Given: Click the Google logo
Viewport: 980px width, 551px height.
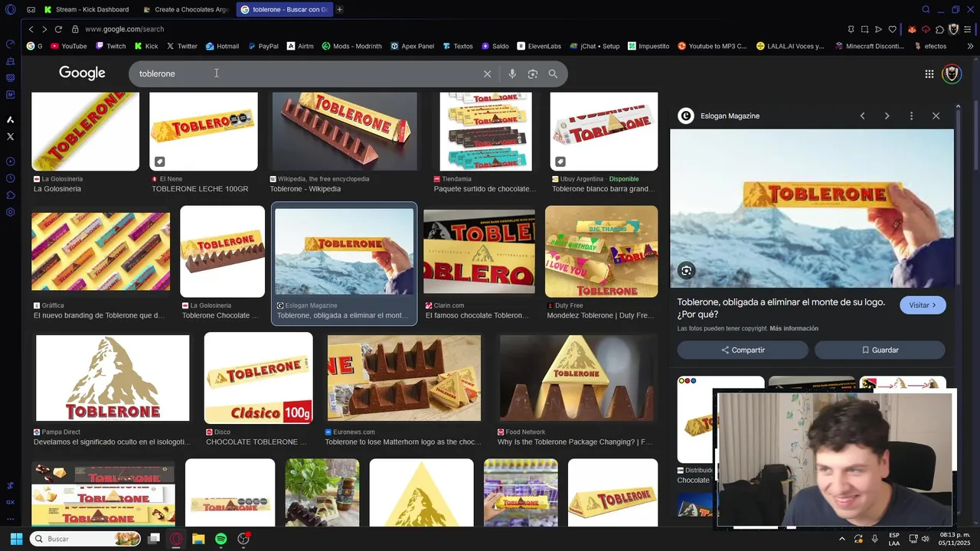Looking at the screenshot, I should [x=82, y=73].
